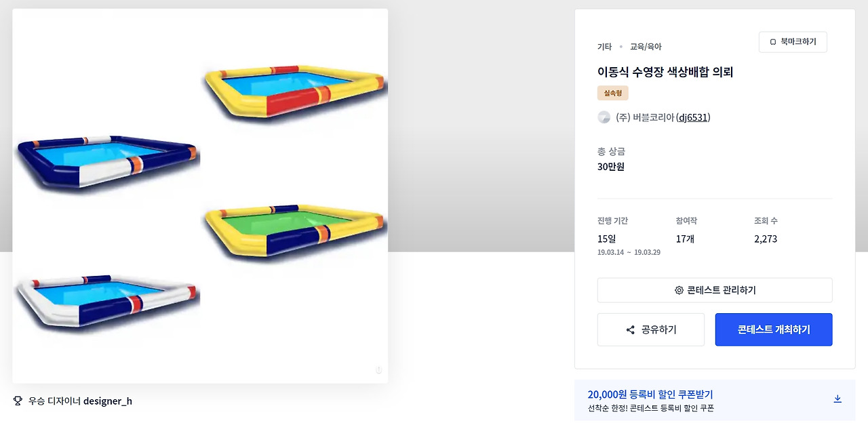The width and height of the screenshot is (868, 425).
Task: Click the 20,000원 등록비 할인 쿠폰받기 banner text
Action: pyautogui.click(x=650, y=394)
